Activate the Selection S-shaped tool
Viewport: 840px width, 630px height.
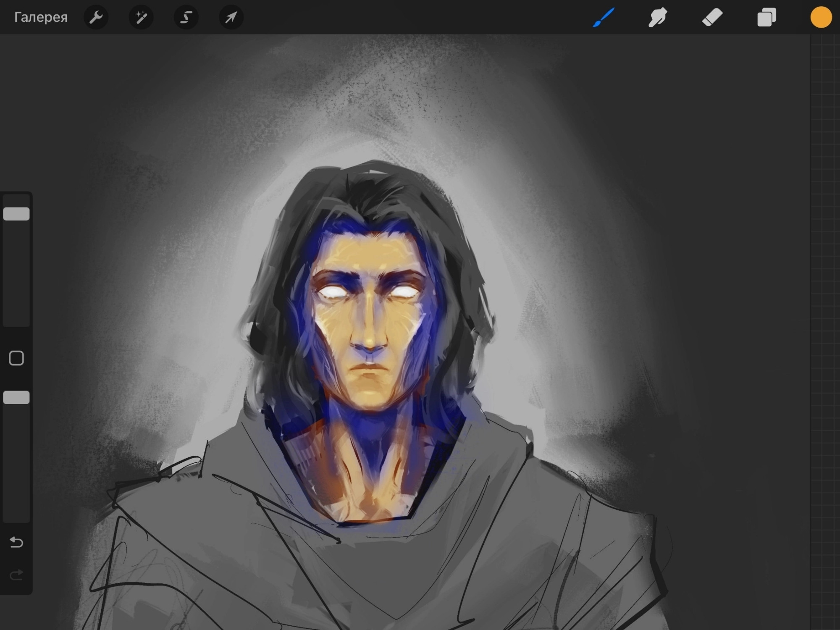[186, 17]
